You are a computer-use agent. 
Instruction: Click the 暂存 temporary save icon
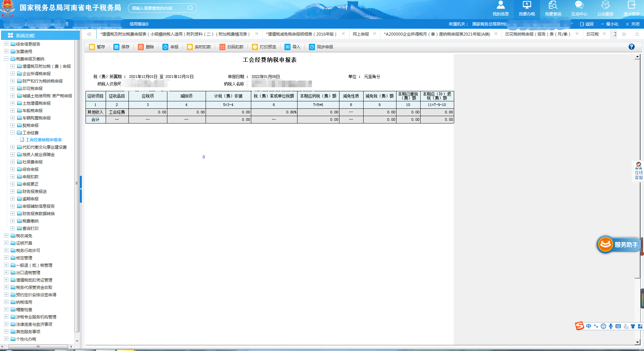pyautogui.click(x=92, y=47)
